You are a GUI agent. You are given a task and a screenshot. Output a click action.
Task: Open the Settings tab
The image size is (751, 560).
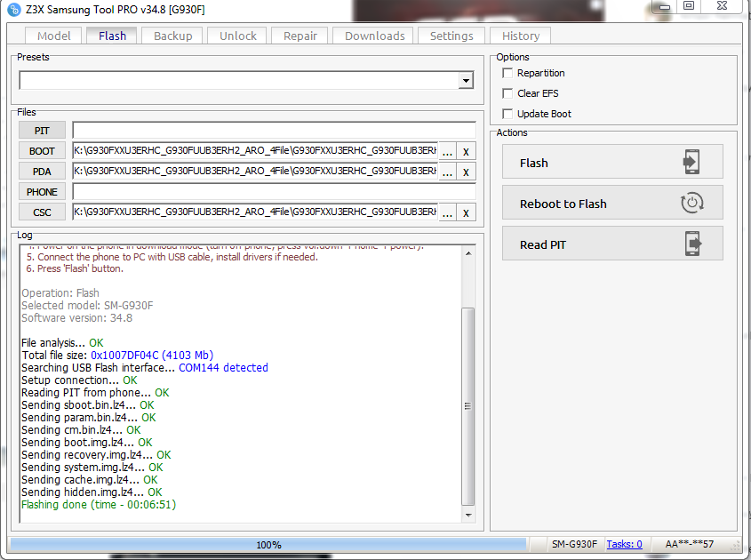pos(451,36)
